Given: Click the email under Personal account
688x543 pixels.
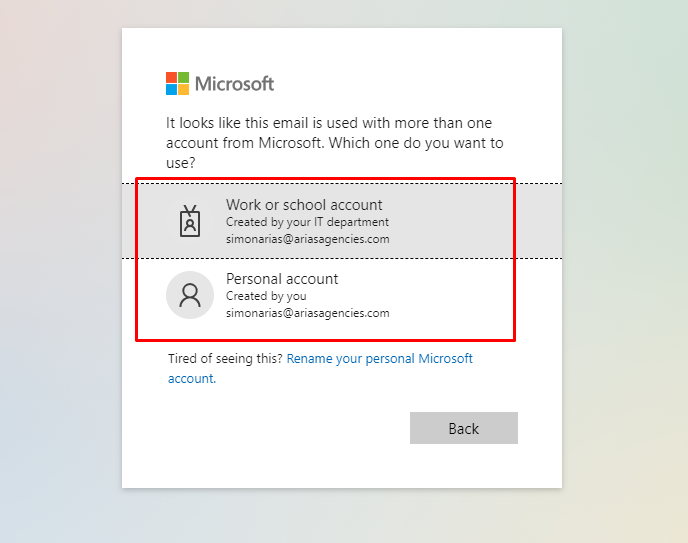Looking at the screenshot, I should point(307,313).
